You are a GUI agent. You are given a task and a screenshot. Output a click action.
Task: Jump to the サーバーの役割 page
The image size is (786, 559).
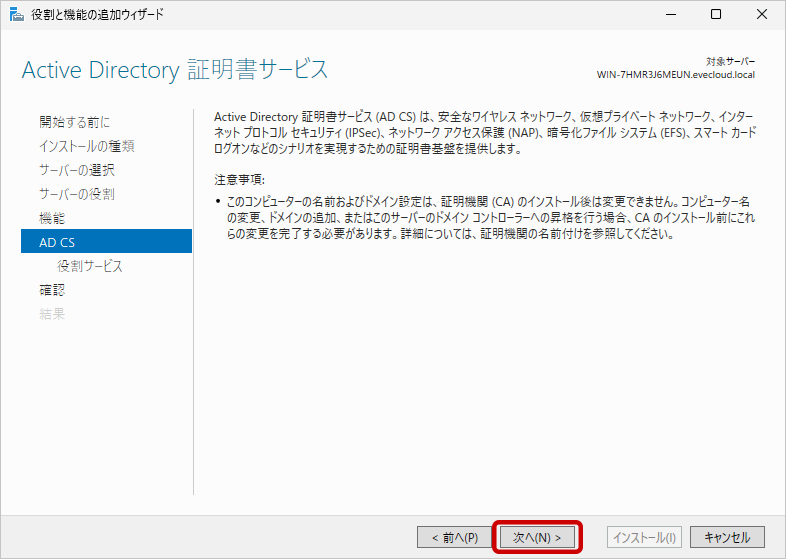click(x=77, y=194)
